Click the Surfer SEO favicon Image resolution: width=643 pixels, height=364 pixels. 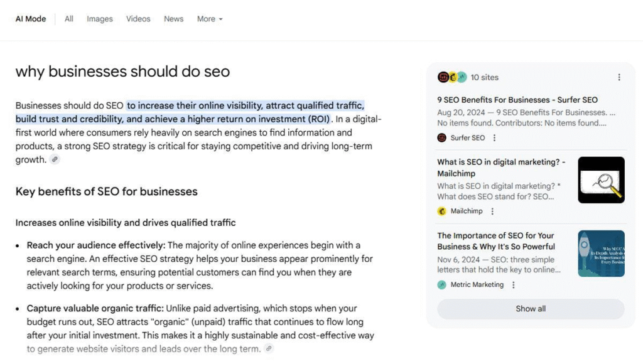click(x=442, y=138)
